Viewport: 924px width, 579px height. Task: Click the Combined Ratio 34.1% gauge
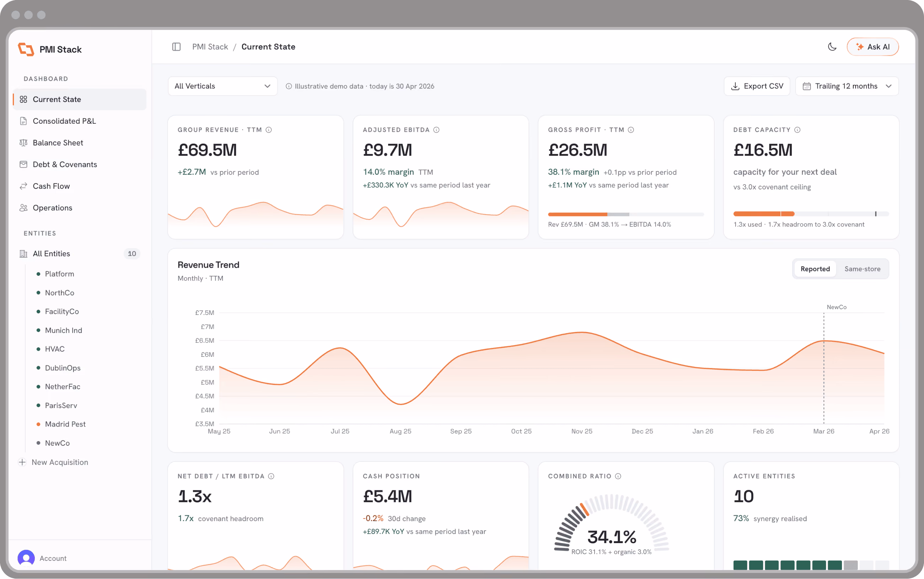[x=611, y=524]
